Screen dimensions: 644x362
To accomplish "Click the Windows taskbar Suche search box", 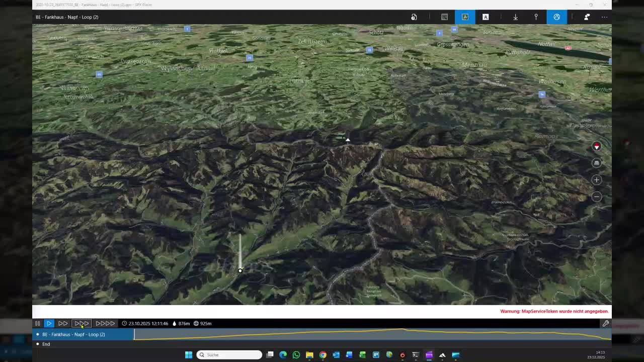I will [x=229, y=354].
